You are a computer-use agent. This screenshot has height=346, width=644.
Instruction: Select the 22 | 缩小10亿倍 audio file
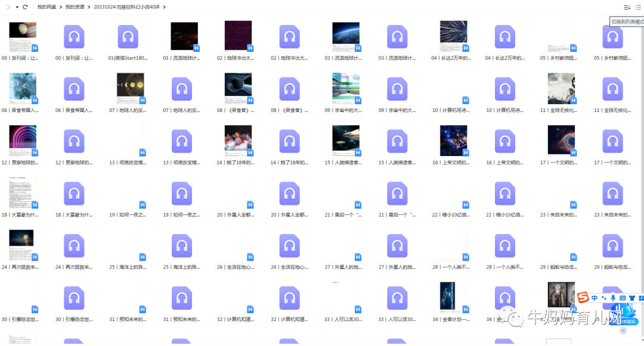(x=505, y=194)
